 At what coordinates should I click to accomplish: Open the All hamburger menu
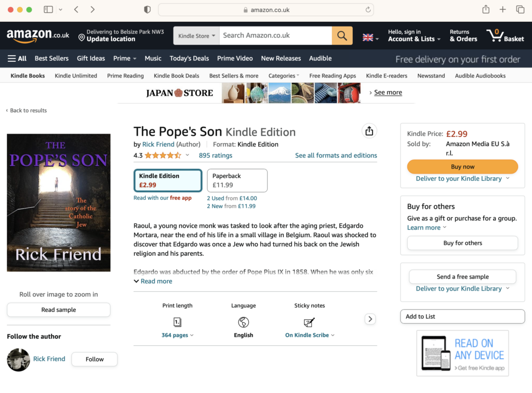tap(17, 58)
